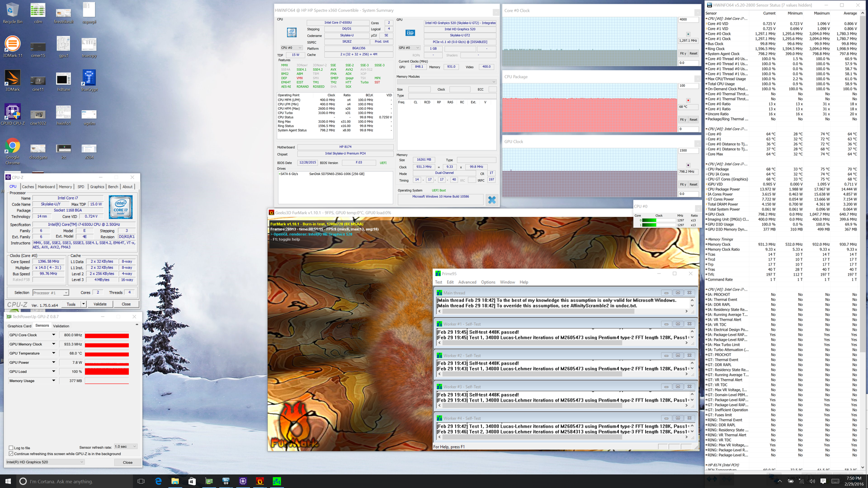Open the GPU Temperature sensor dropdown
Image resolution: width=868 pixels, height=488 pixels.
point(54,353)
